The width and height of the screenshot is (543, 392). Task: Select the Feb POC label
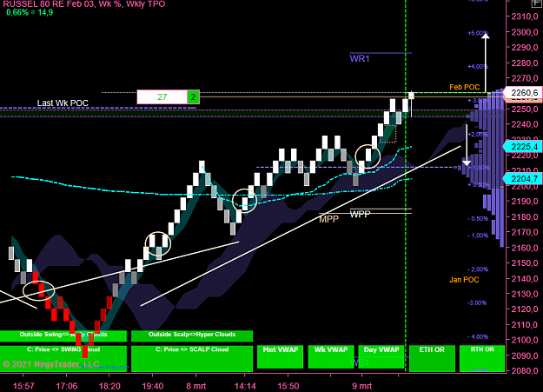point(465,87)
